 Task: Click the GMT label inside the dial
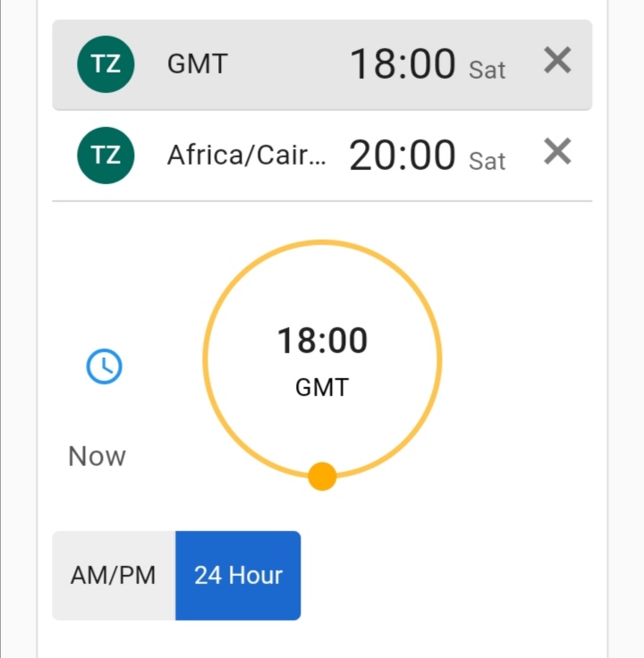pos(322,387)
